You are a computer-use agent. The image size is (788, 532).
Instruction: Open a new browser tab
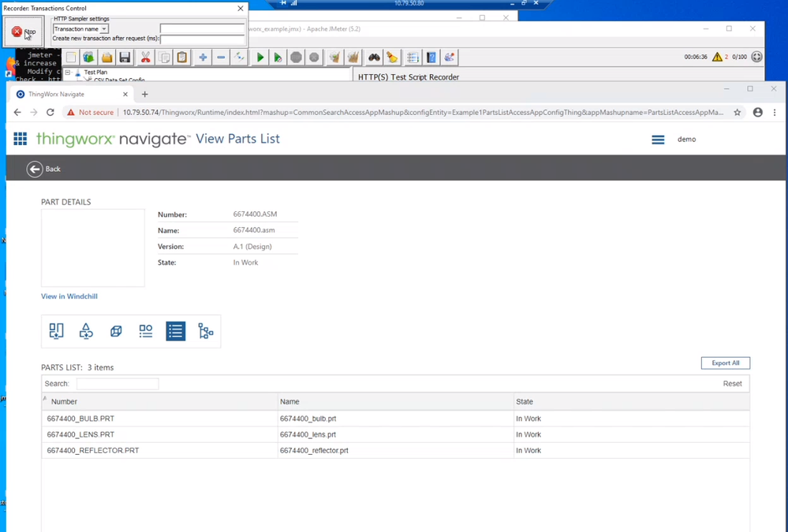pos(144,94)
